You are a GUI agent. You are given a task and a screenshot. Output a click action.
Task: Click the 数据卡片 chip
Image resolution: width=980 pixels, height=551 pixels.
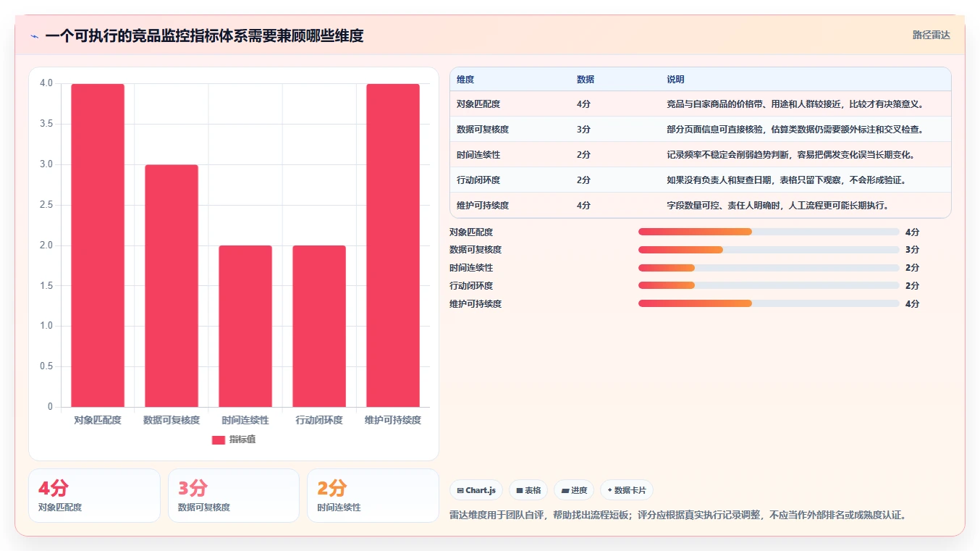tap(627, 490)
